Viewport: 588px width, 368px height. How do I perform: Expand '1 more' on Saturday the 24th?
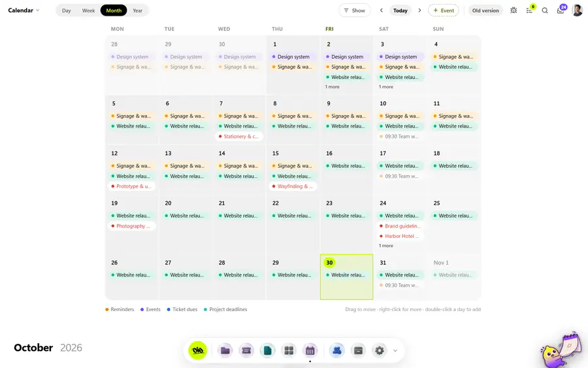(x=386, y=246)
